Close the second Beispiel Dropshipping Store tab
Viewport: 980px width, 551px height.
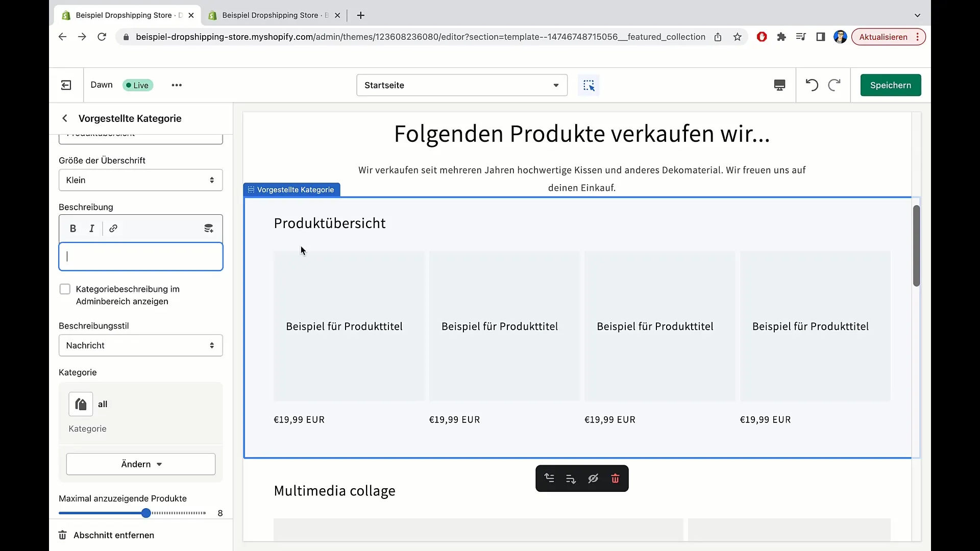pyautogui.click(x=337, y=15)
